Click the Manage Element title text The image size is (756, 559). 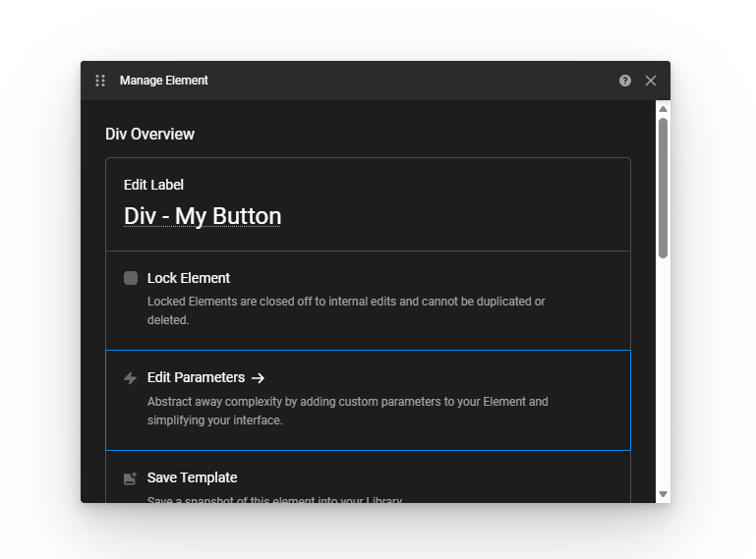[x=164, y=81]
